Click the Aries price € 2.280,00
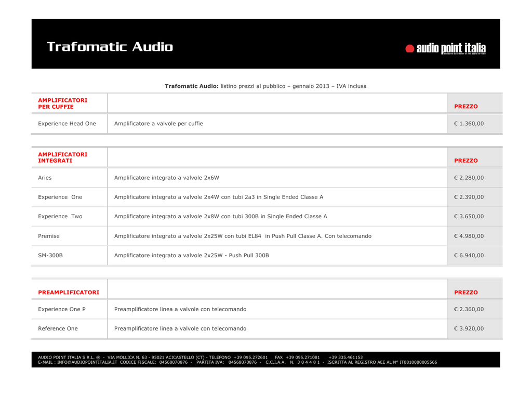Viewport: 532px width, 411px height. pyautogui.click(x=469, y=178)
